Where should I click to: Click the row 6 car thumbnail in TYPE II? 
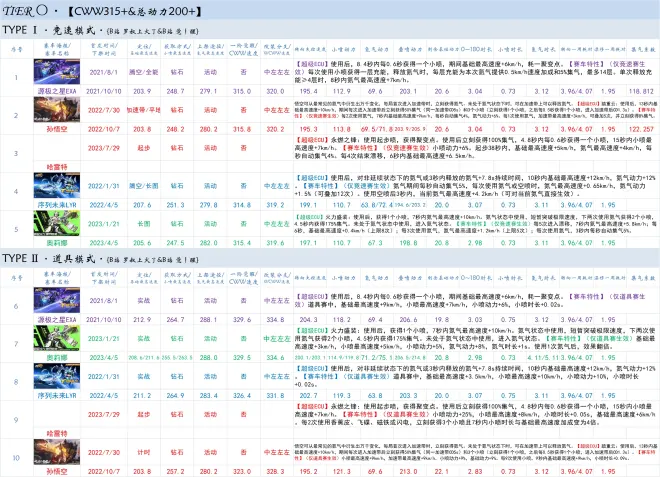pyautogui.click(x=50, y=299)
